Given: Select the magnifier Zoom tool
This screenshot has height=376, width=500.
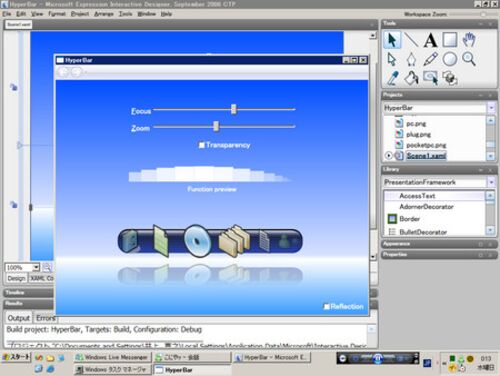Looking at the screenshot, I should point(469,59).
